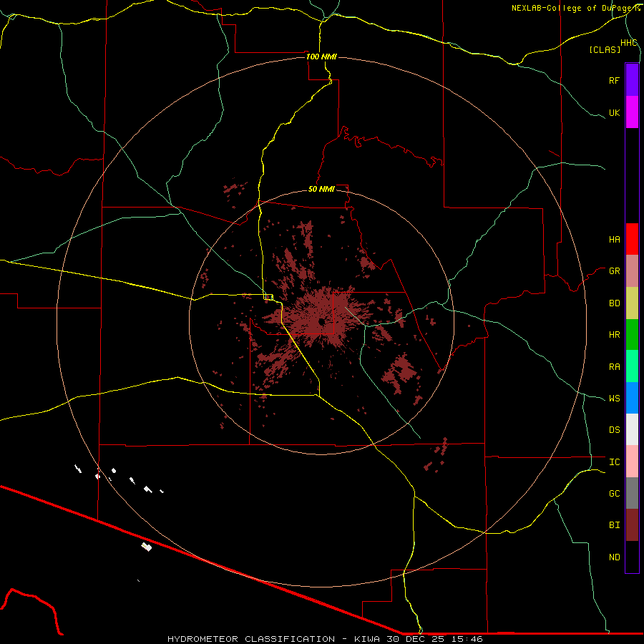Click the BI legend label

(x=614, y=525)
